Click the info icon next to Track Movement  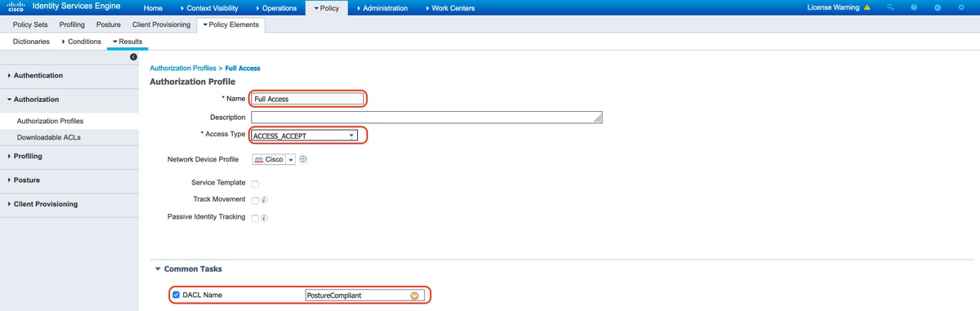(x=264, y=201)
